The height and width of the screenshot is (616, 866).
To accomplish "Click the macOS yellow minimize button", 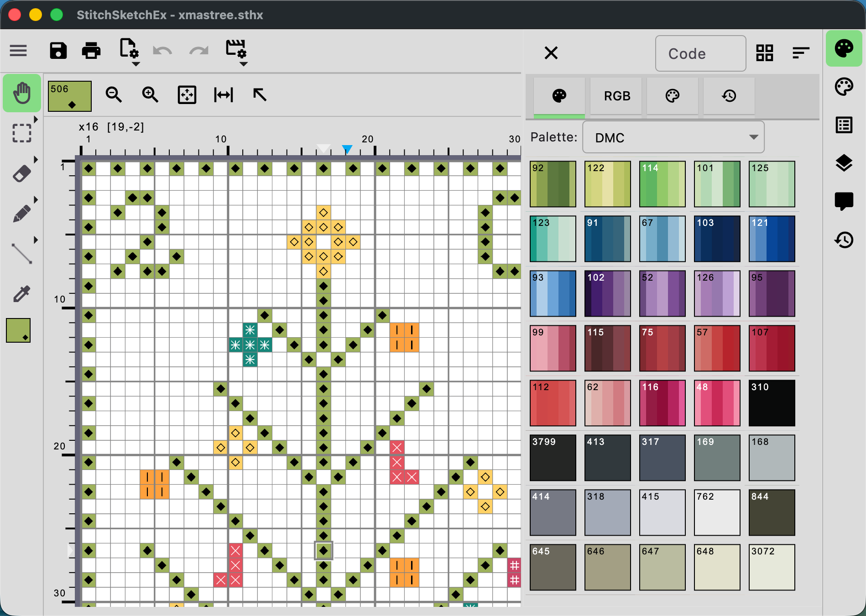I will point(36,15).
